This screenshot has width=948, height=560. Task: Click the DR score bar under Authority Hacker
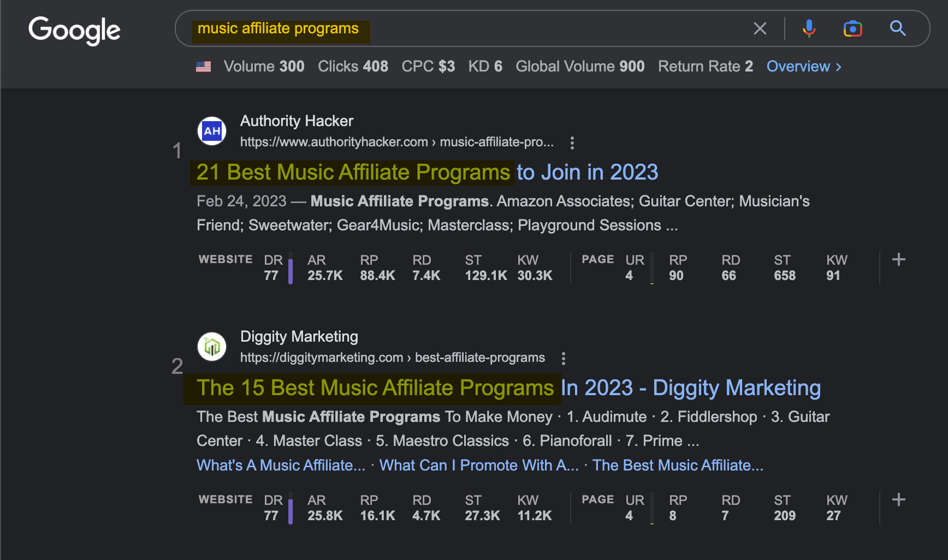tap(291, 268)
